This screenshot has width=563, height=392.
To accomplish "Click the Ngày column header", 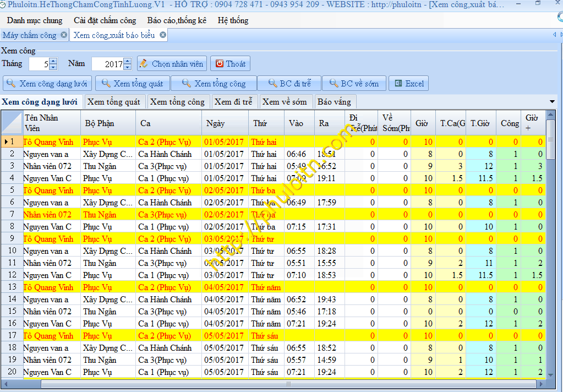I will coord(225,123).
